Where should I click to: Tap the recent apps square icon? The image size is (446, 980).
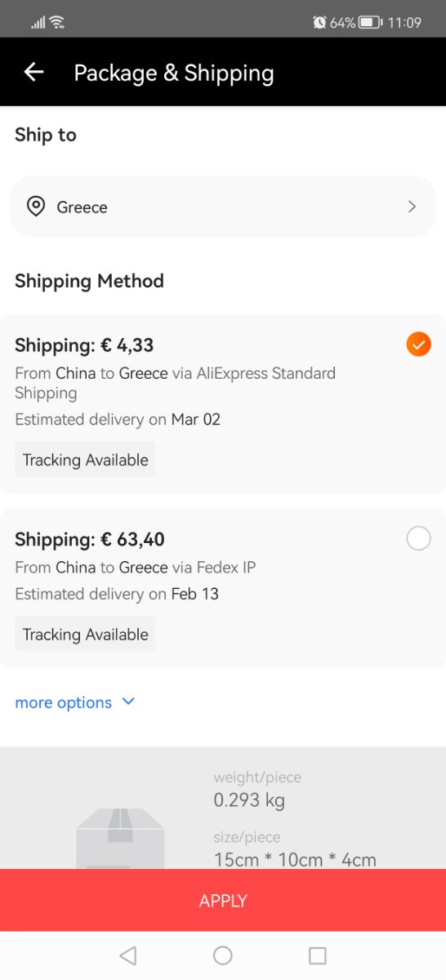click(x=318, y=955)
